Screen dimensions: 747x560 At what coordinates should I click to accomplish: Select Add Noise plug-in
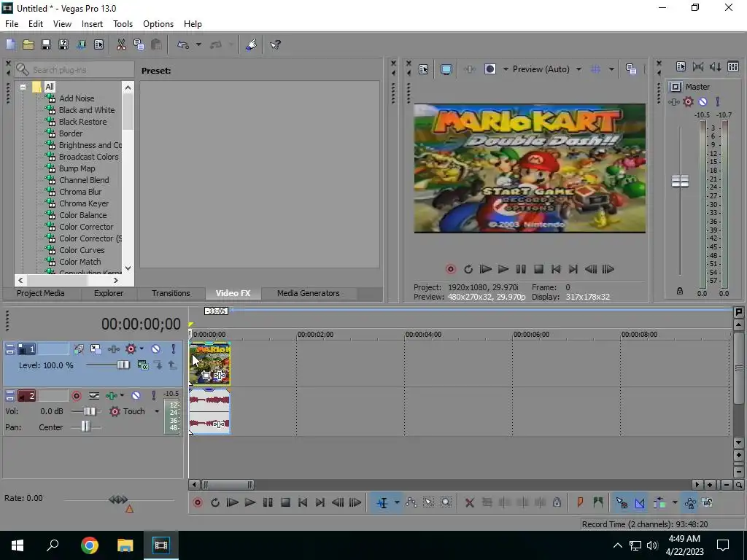tap(77, 98)
